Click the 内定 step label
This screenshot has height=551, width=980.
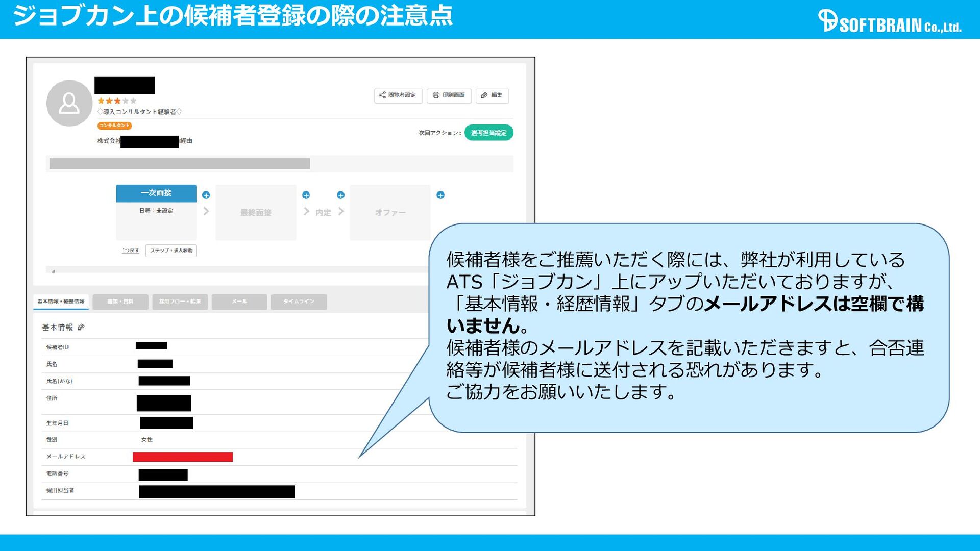click(x=323, y=212)
